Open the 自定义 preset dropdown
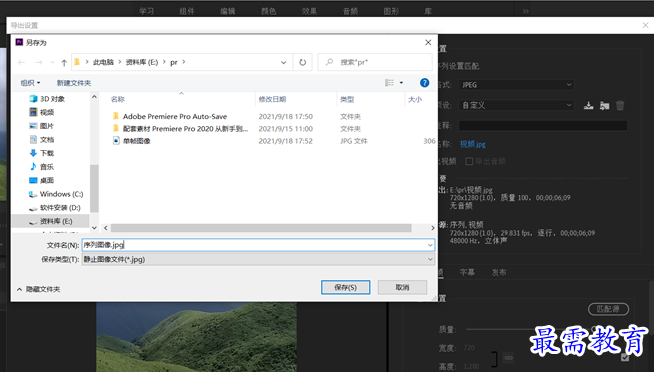The width and height of the screenshot is (654, 372). tap(516, 105)
